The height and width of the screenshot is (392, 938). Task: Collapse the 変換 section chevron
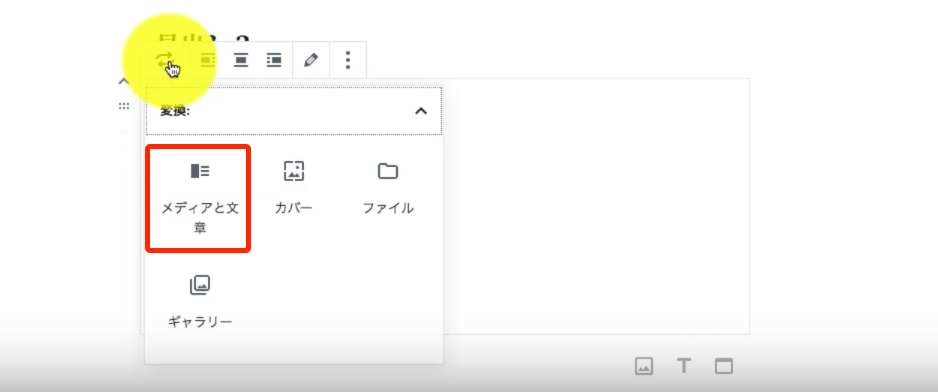[421, 111]
